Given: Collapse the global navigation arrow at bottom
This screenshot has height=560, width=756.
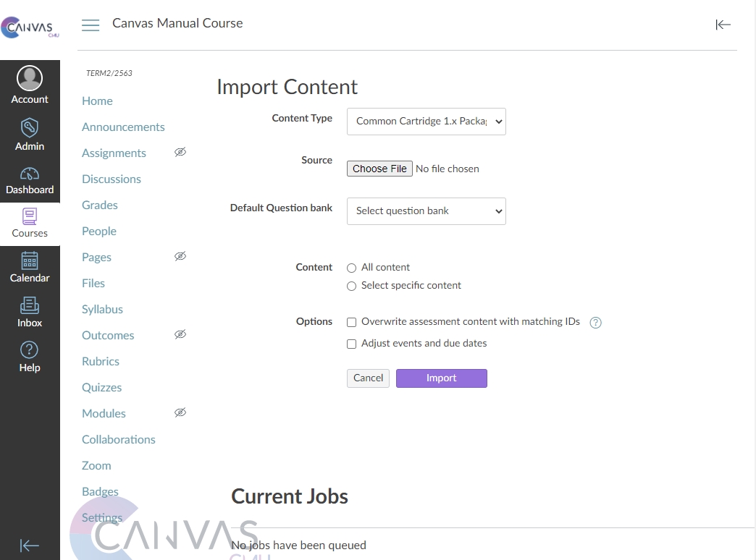Looking at the screenshot, I should [30, 546].
